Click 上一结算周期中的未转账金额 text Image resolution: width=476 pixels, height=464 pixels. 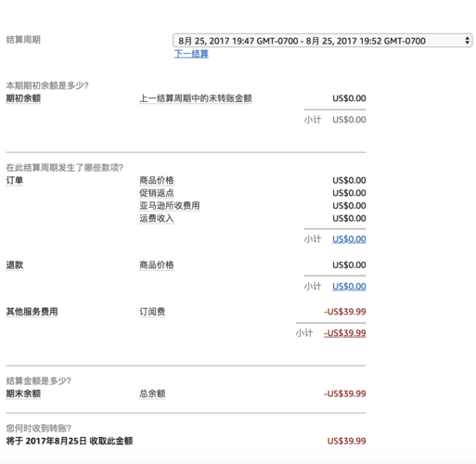point(196,98)
